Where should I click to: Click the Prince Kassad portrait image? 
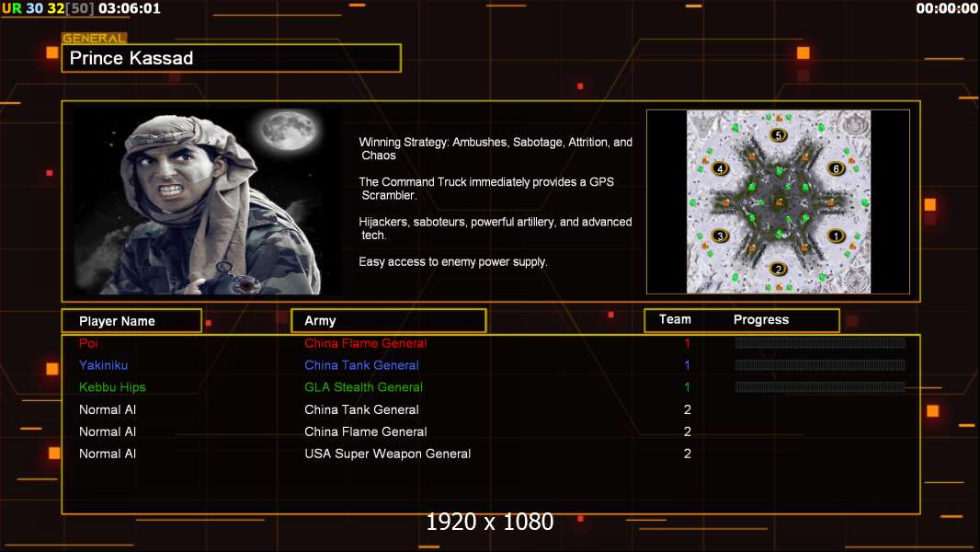pyautogui.click(x=207, y=201)
